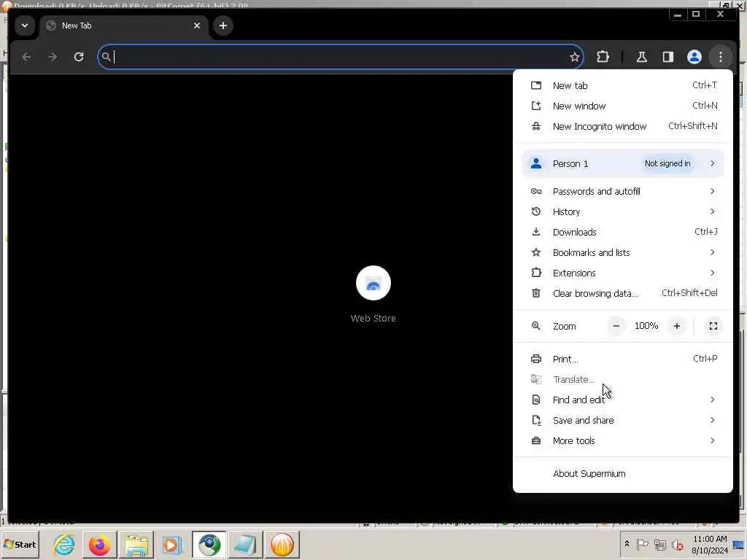747x560 pixels.
Task: Expand the Save and share submenu
Action: tap(623, 421)
